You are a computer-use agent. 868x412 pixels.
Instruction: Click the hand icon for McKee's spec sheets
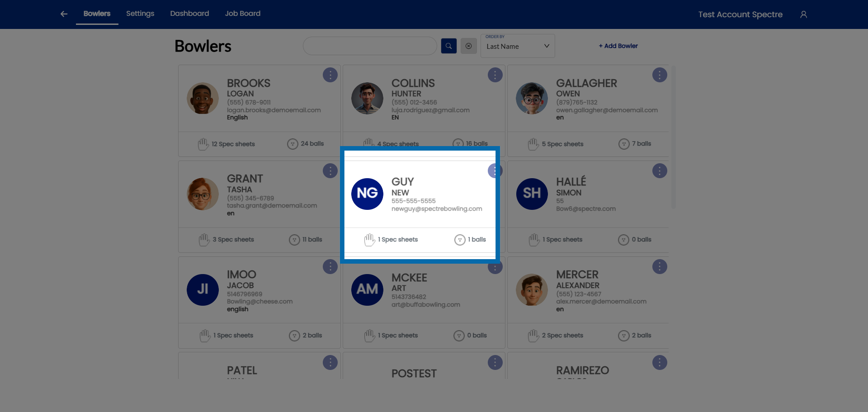click(370, 336)
